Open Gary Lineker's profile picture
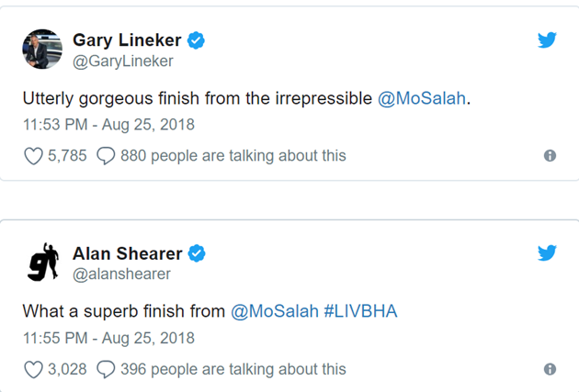Image resolution: width=579 pixels, height=392 pixels. 41,50
